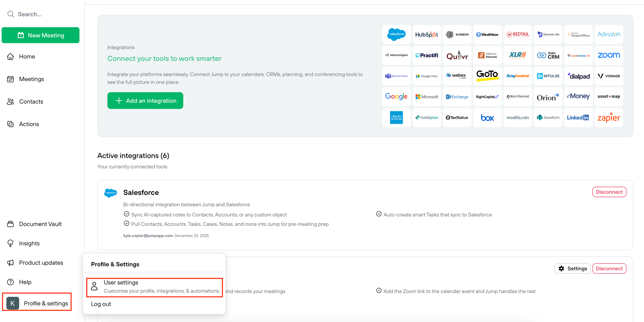Select the HubSpot integration tile
The width and height of the screenshot is (644, 322).
point(426,35)
